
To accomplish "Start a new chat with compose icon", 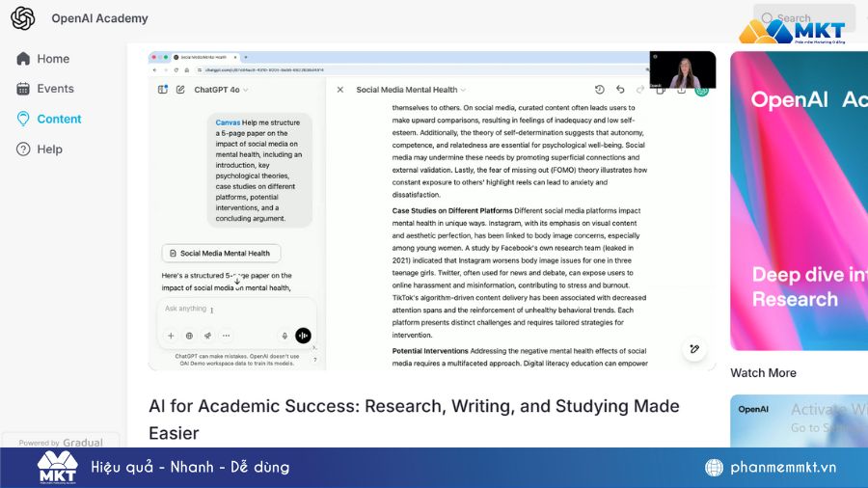I will [180, 89].
